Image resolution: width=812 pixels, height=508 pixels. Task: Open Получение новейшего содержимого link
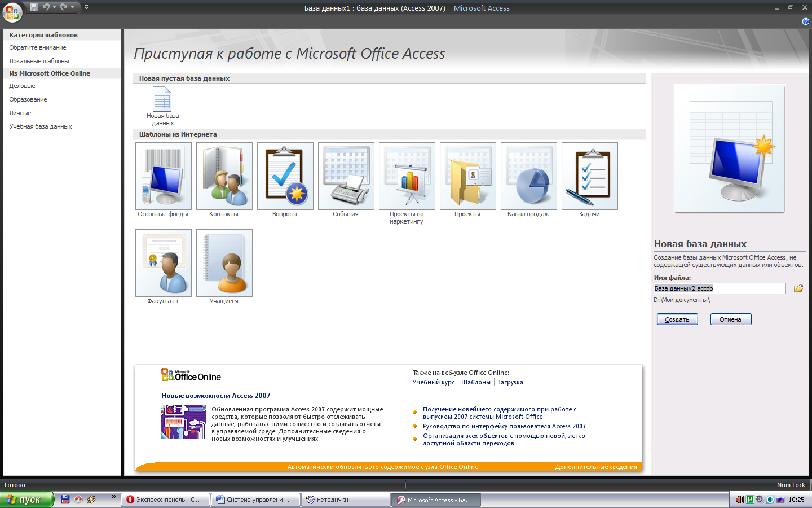(x=500, y=413)
